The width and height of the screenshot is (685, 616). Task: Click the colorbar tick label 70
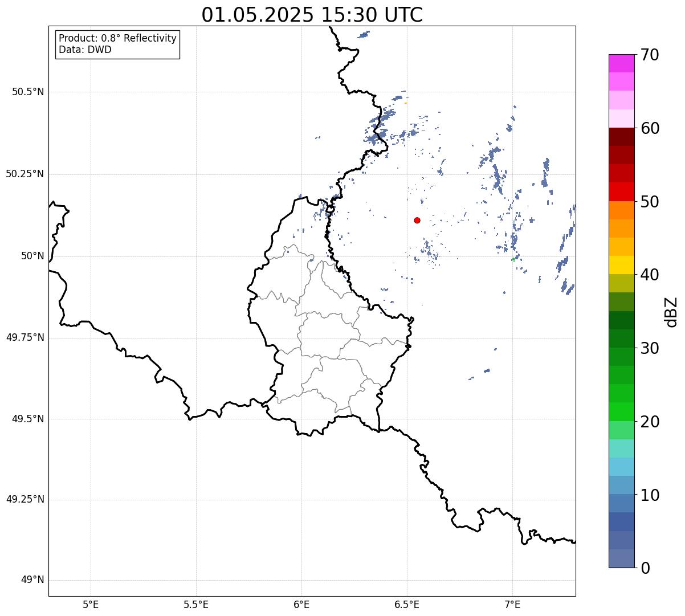650,55
